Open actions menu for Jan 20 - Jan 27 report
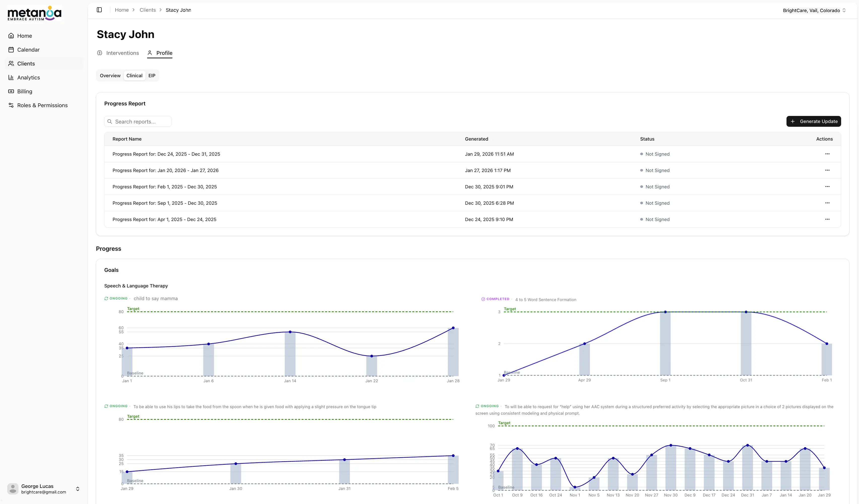 tap(827, 170)
